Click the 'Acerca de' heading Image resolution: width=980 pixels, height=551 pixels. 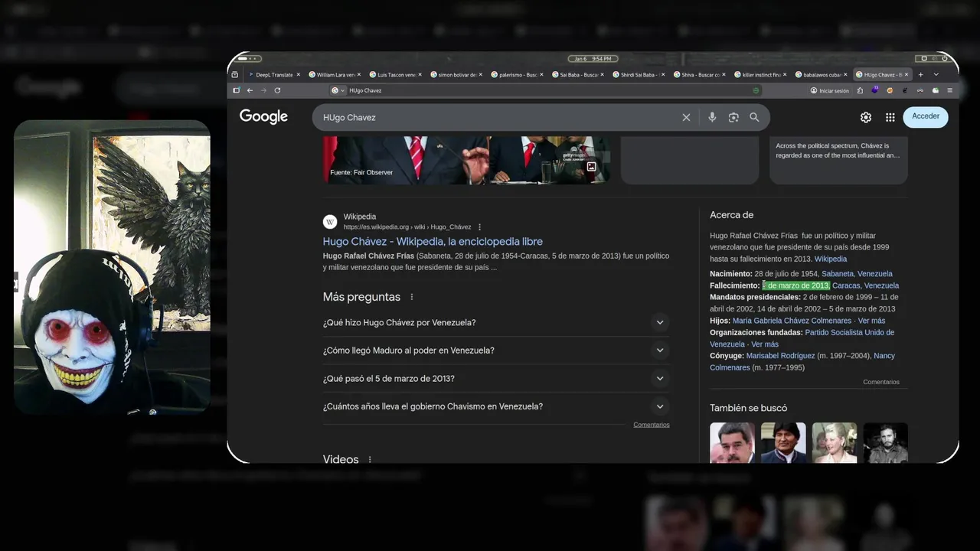coord(732,215)
